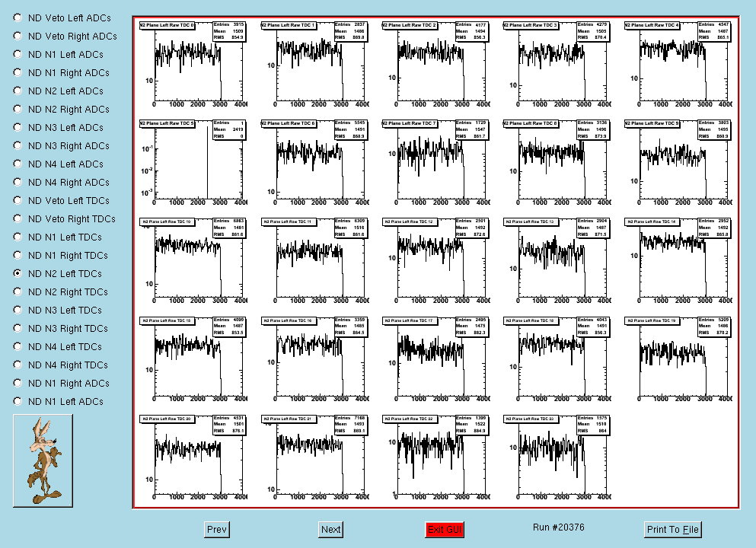
Task: Click the selected ND N2 Left TDCs radio
Action: [18, 274]
